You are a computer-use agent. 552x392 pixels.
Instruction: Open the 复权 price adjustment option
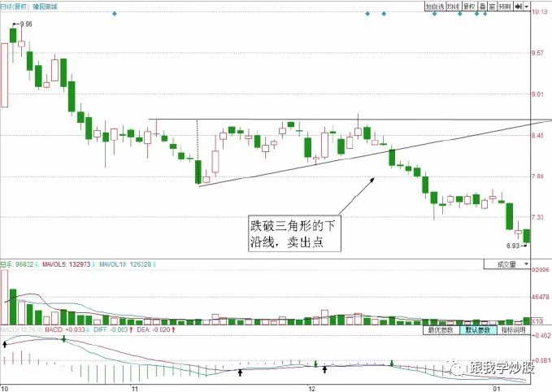(x=469, y=7)
